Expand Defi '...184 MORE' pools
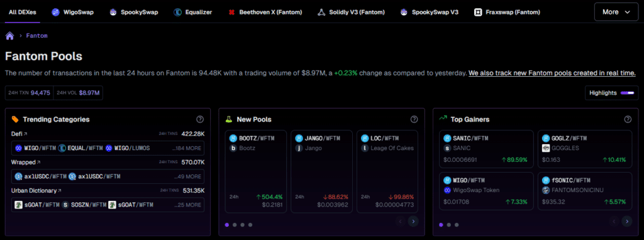This screenshot has width=644, height=240. coord(187,148)
